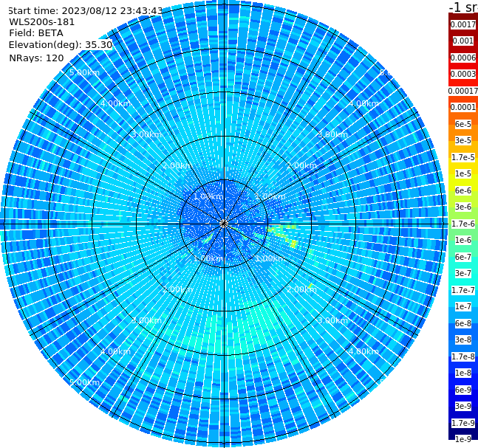Viewport: 478px width, 448px height.
Task: Click the 1e-9 bottom colorbar label
Action: pyautogui.click(x=462, y=439)
